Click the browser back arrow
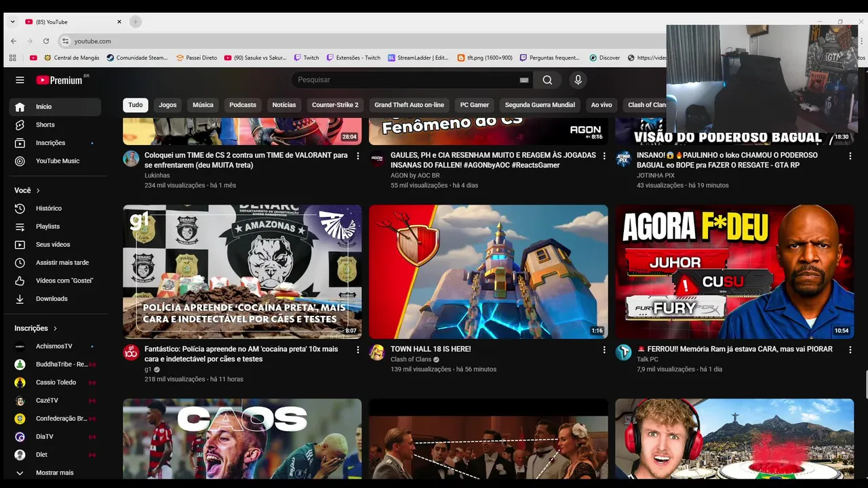The width and height of the screenshot is (868, 488). pyautogui.click(x=14, y=41)
